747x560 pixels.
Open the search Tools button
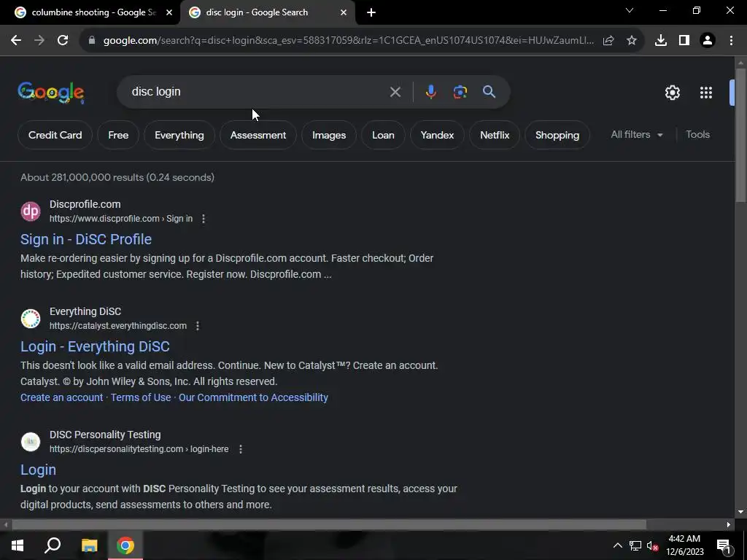click(x=697, y=135)
